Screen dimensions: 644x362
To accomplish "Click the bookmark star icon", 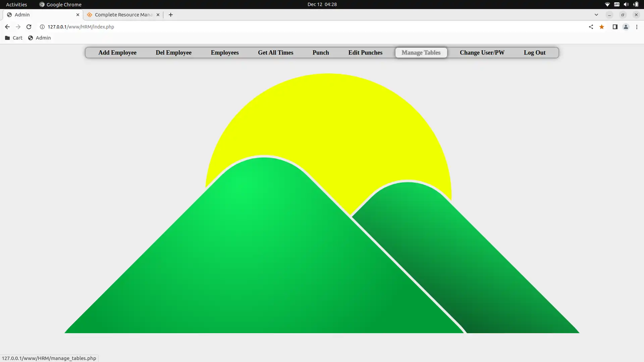I will pos(601,26).
